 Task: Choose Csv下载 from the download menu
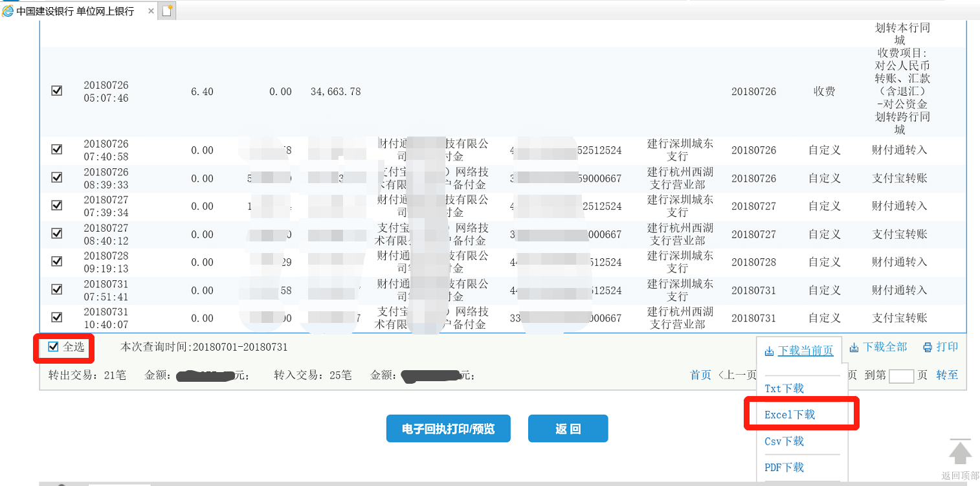click(x=784, y=441)
